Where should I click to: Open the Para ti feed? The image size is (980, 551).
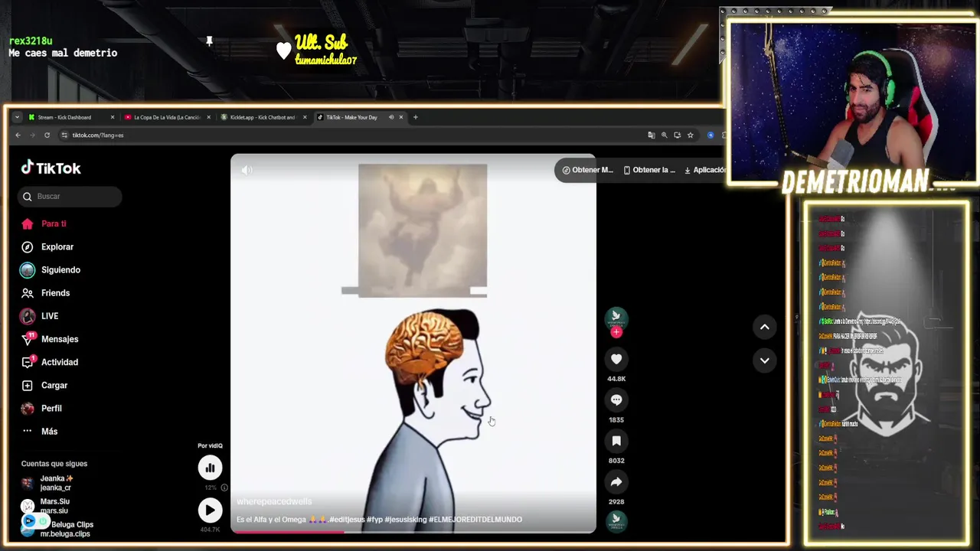[x=44, y=223]
